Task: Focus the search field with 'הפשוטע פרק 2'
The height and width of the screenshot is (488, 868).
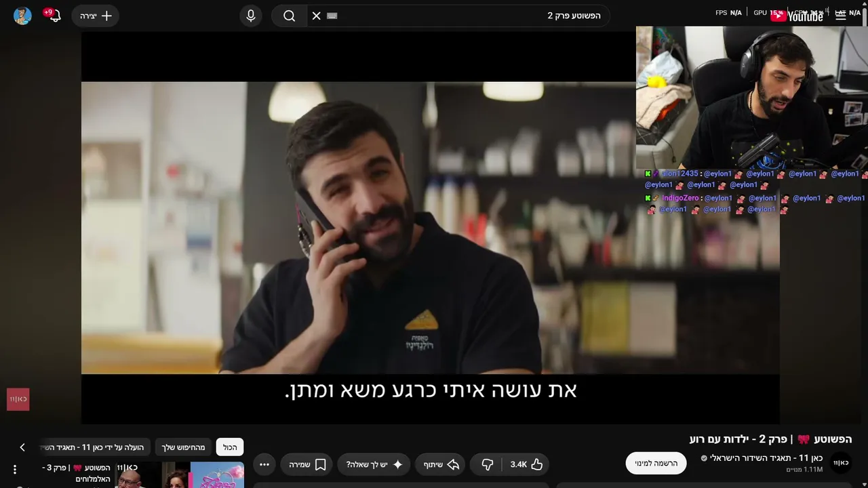Action: coord(458,16)
